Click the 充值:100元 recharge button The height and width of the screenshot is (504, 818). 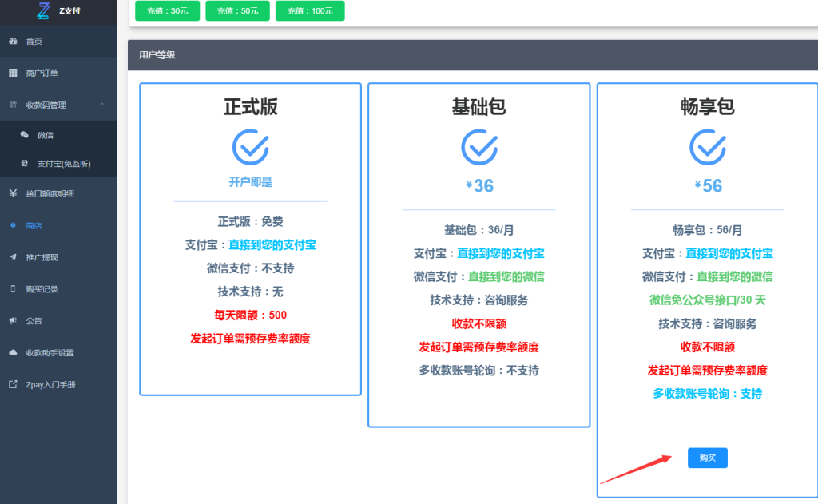tap(309, 12)
